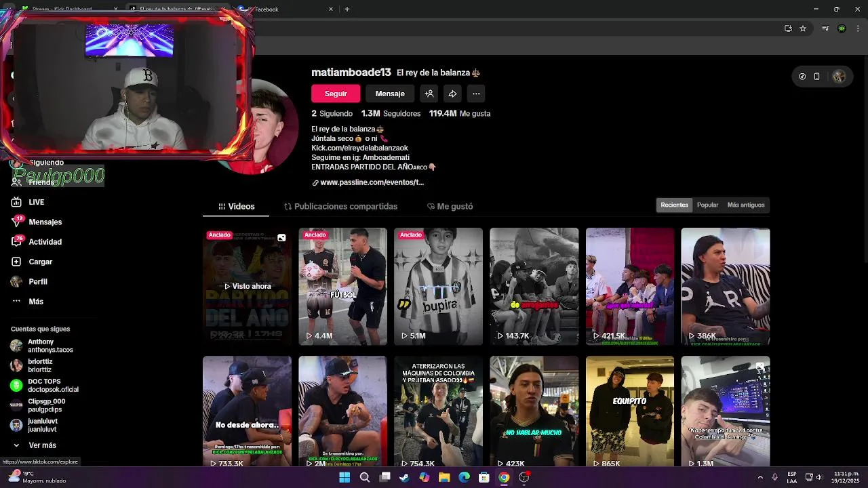
Task: Open Microsoft Edge from the taskbar
Action: (465, 477)
